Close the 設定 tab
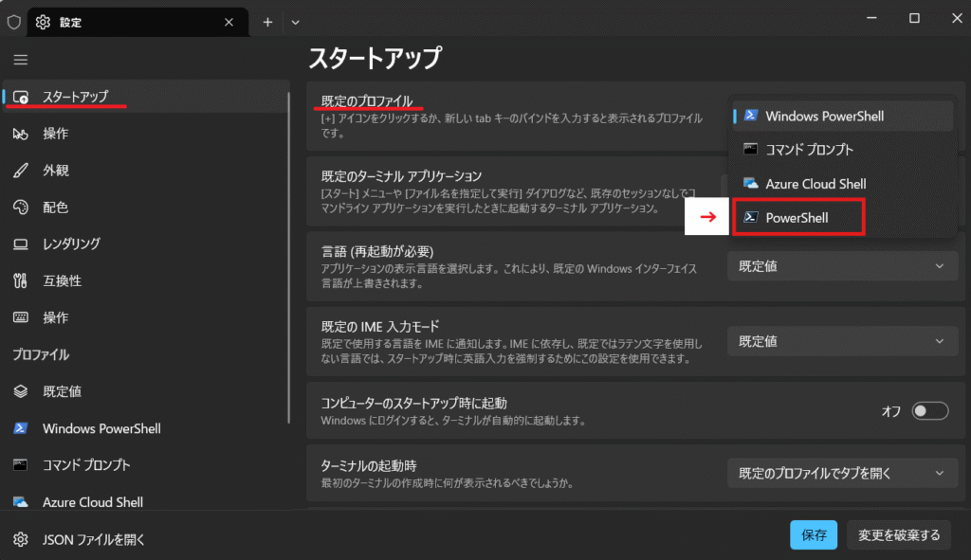971x560 pixels. point(229,23)
